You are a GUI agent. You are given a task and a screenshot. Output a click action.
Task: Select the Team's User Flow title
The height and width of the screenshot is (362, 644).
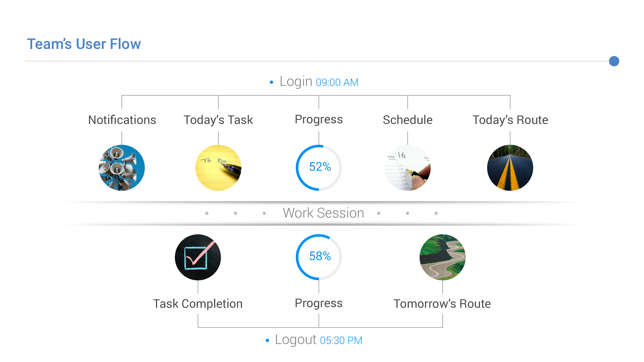tap(84, 44)
